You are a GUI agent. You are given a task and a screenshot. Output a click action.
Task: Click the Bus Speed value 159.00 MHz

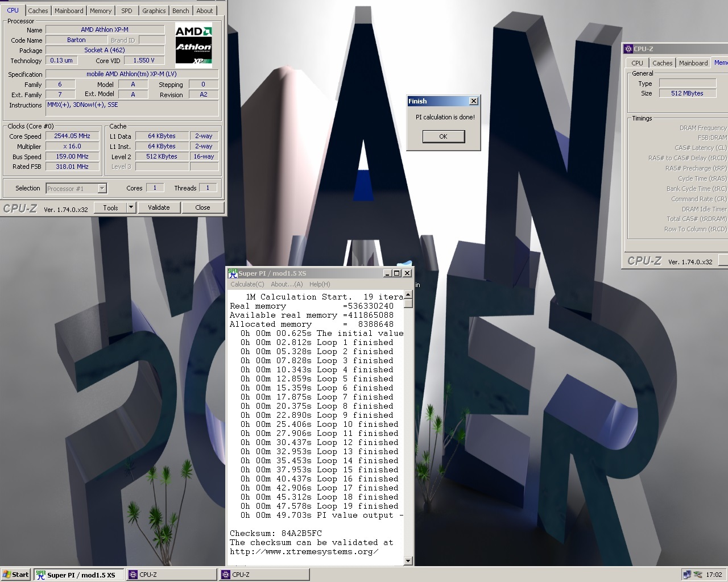coord(72,157)
